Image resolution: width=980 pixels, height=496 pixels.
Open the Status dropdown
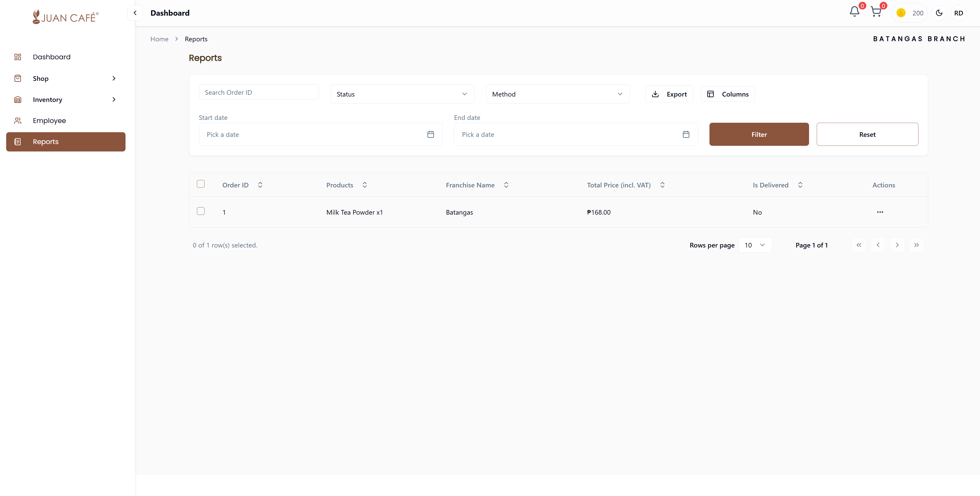[x=402, y=94]
